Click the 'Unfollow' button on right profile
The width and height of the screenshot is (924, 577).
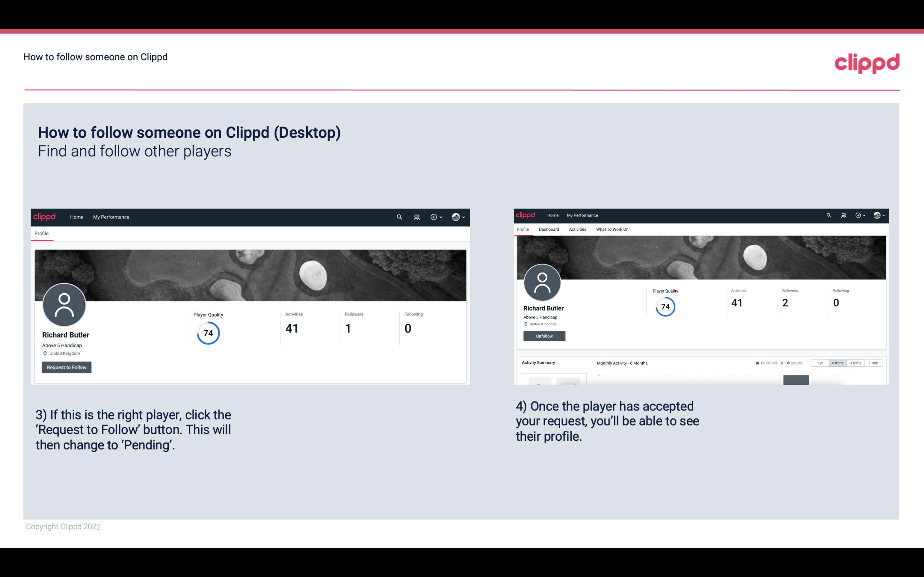point(544,336)
